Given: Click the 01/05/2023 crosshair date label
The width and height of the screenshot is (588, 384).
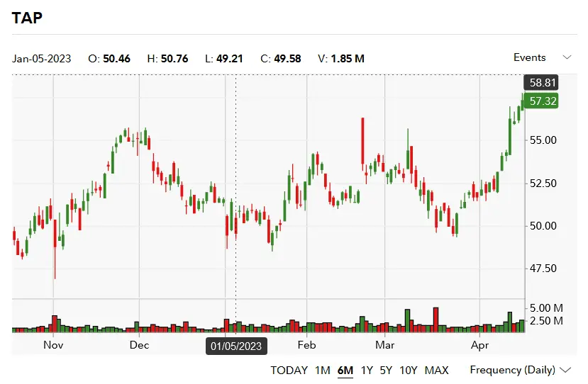Looking at the screenshot, I should click(236, 346).
